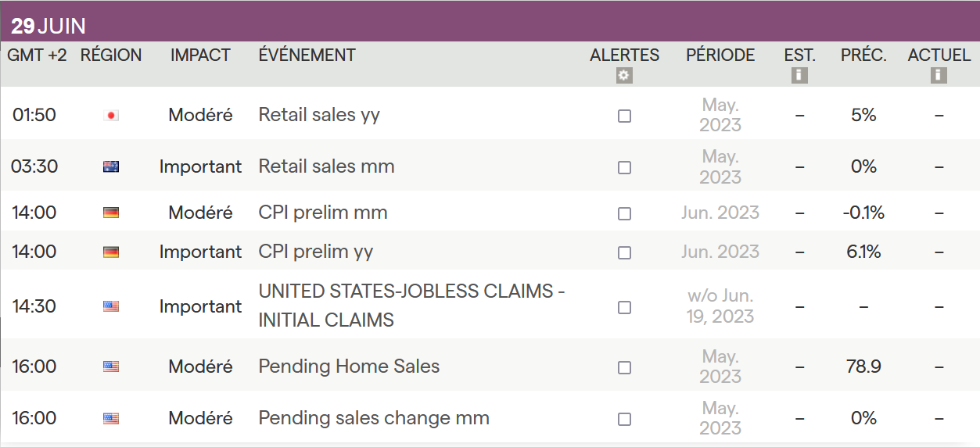Click the Japan flag at 01:50
The width and height of the screenshot is (980, 447).
pyautogui.click(x=111, y=116)
